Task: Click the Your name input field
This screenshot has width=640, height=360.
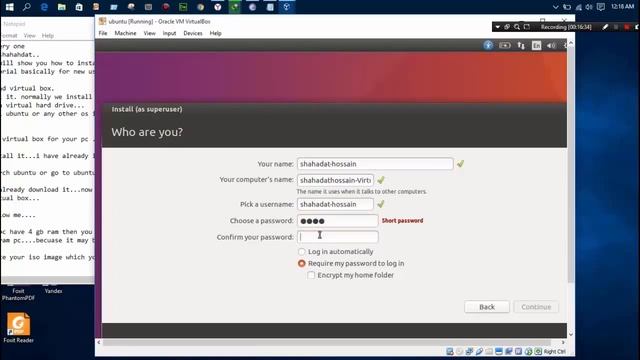Action: [375, 164]
